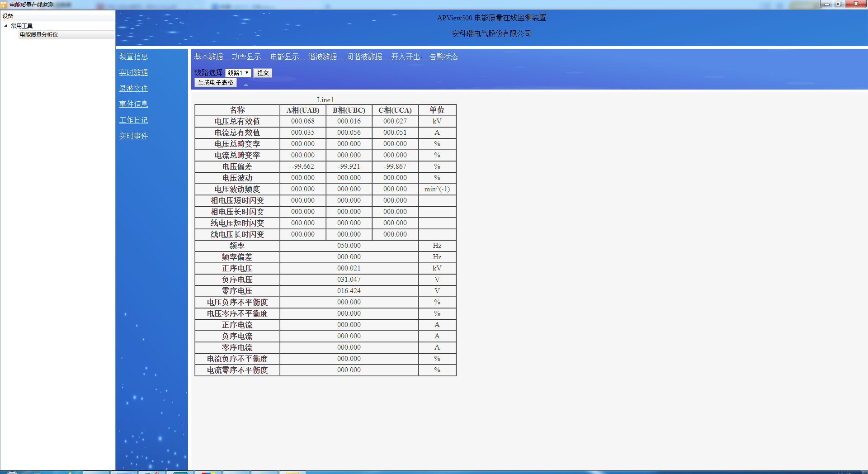Open the 事件信息 sidebar link

[133, 104]
